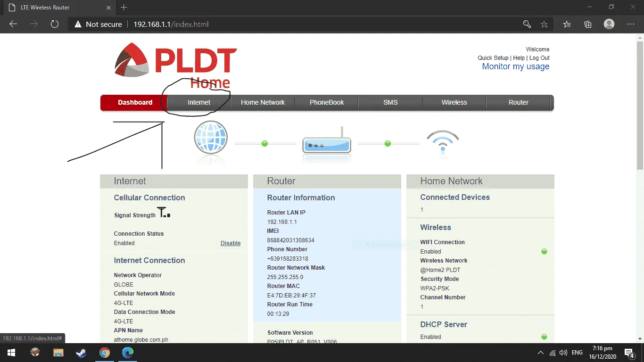Image resolution: width=644 pixels, height=362 pixels.
Task: Click Disable for the cellular connection
Action: pyautogui.click(x=231, y=243)
